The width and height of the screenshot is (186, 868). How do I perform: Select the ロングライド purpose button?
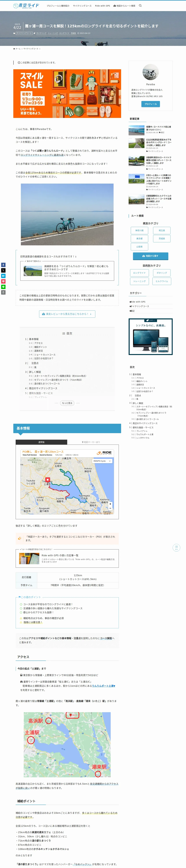pos(139,273)
